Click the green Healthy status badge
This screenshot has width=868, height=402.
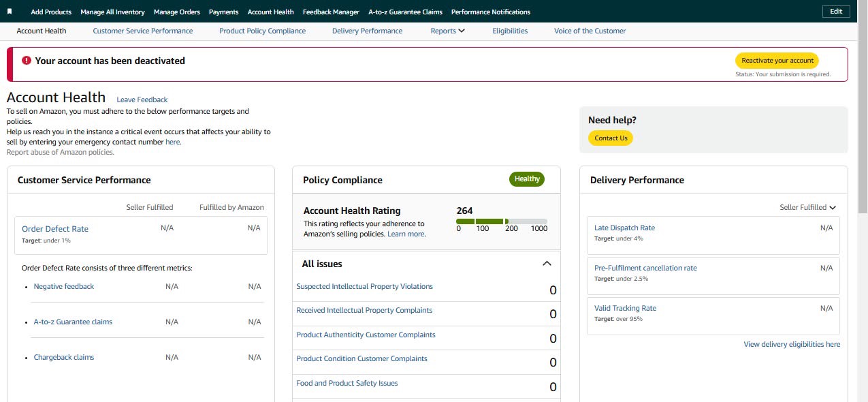[x=527, y=179]
